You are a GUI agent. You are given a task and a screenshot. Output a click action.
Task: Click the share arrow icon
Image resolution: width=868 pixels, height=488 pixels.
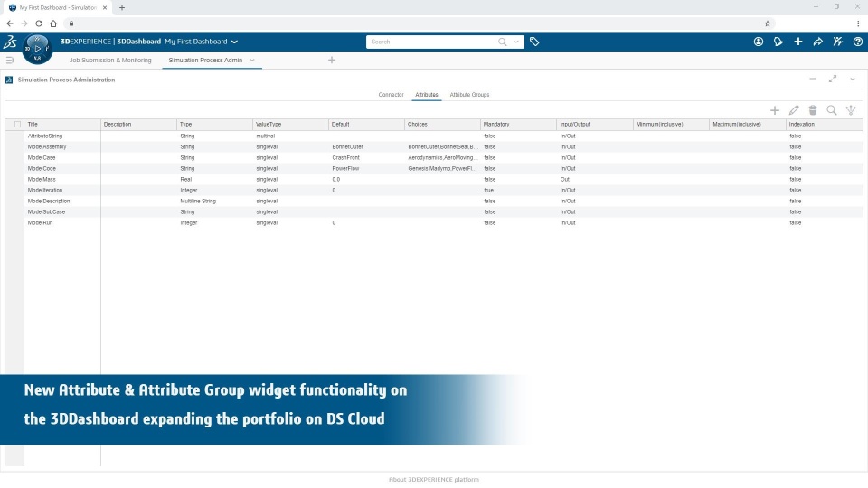click(818, 42)
